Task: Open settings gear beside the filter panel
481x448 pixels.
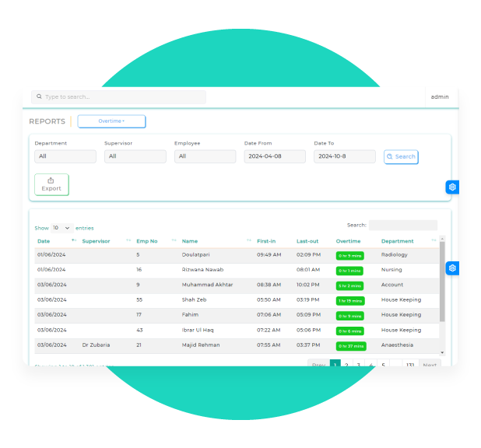Action: [452, 187]
